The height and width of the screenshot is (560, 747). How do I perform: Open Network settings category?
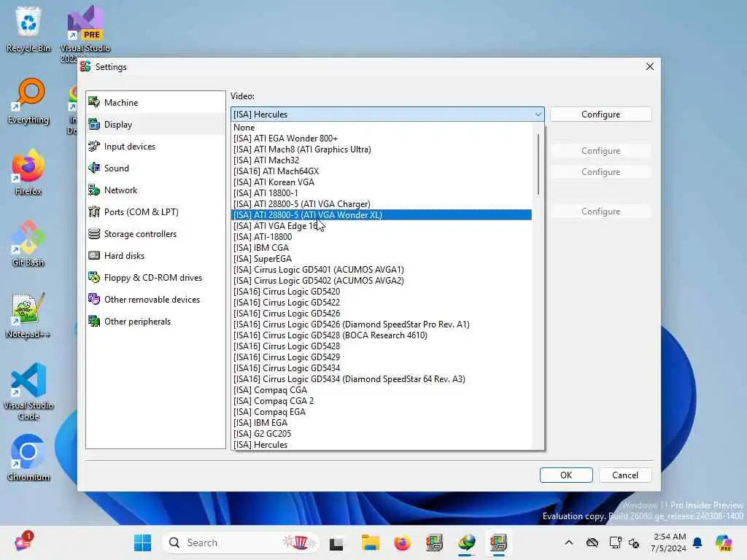pyautogui.click(x=155, y=190)
